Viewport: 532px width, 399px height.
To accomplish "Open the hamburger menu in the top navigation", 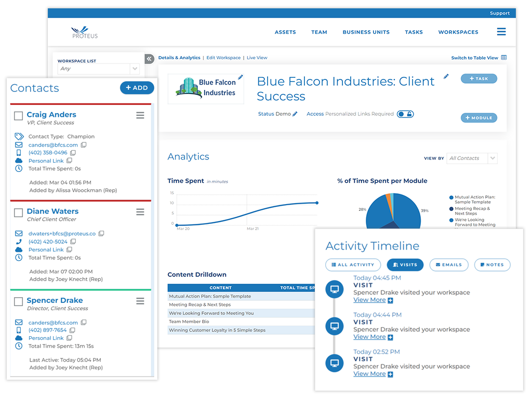I will click(x=501, y=32).
